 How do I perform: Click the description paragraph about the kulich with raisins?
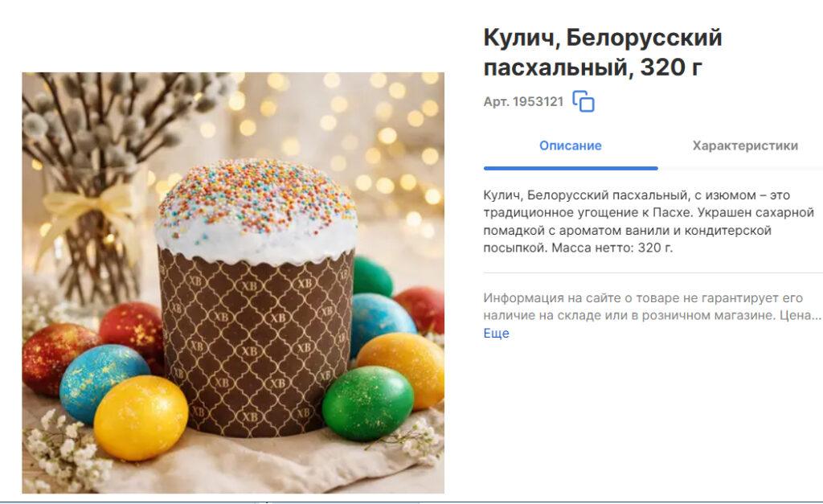point(649,221)
